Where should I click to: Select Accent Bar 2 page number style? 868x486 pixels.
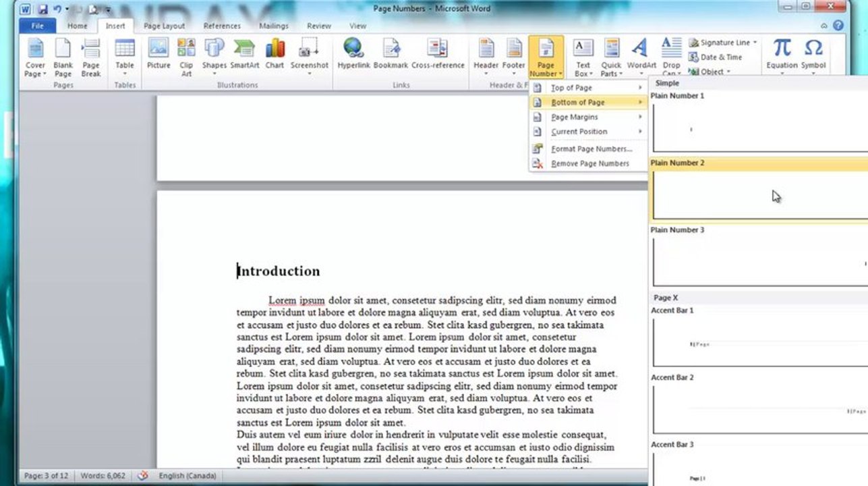(759, 404)
